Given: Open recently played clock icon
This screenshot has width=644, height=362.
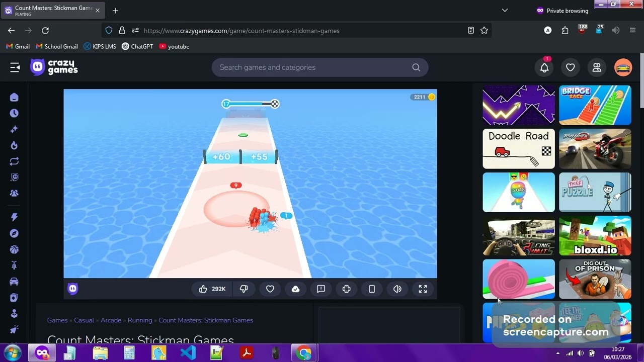Looking at the screenshot, I should coord(14,113).
